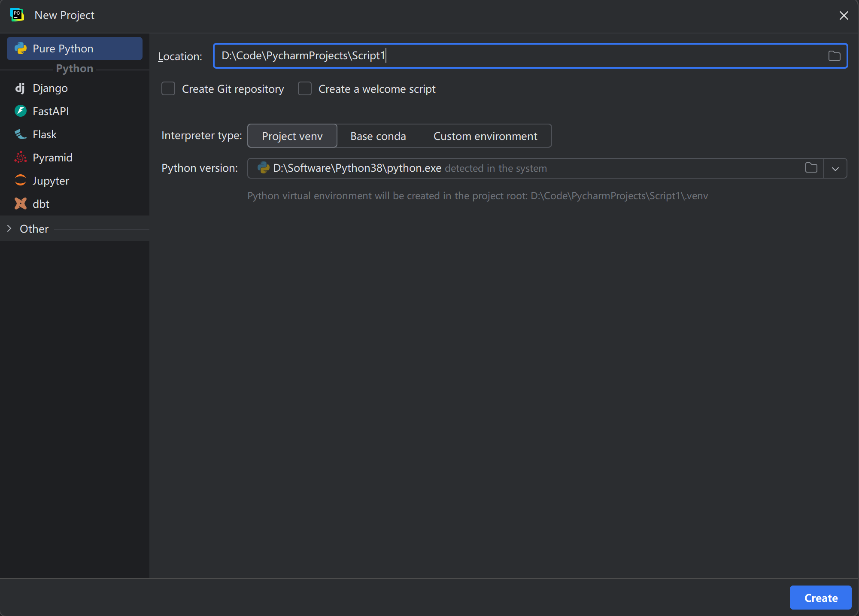859x616 pixels.
Task: Choose Jupyter project type
Action: coord(75,181)
